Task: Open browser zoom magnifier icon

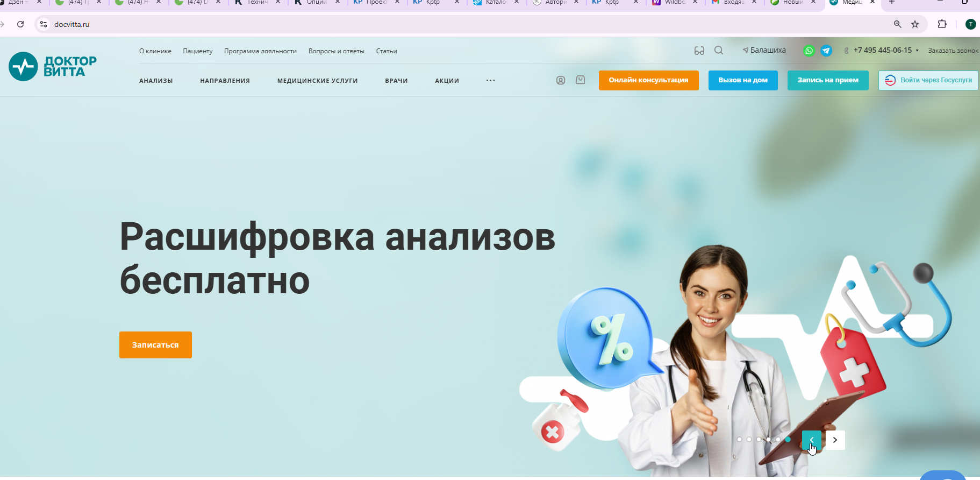Action: click(x=897, y=24)
